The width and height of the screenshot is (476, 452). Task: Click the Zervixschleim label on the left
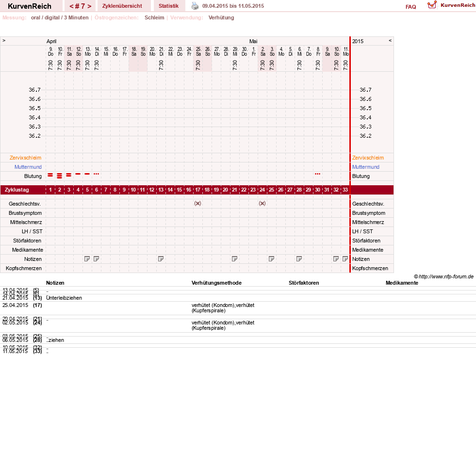25,158
